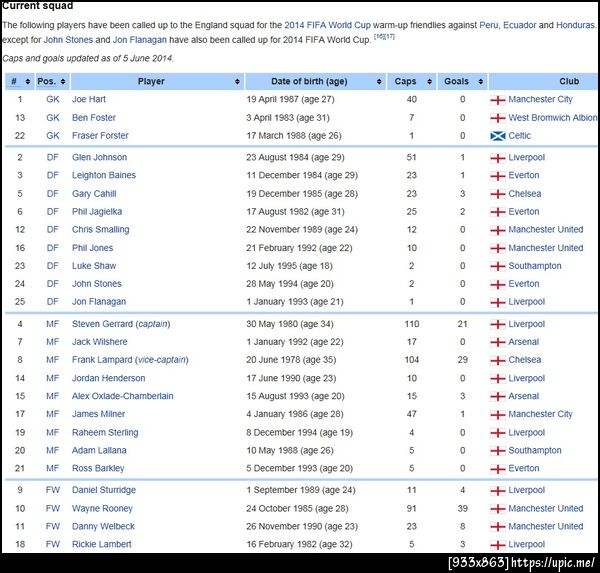Open the MF position link for Steven Gerrard
This screenshot has height=573, width=600.
click(53, 324)
